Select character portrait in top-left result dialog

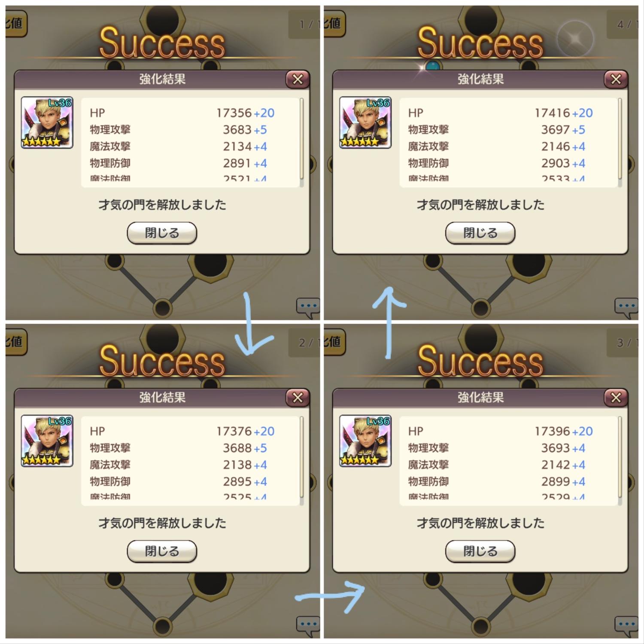(x=47, y=123)
